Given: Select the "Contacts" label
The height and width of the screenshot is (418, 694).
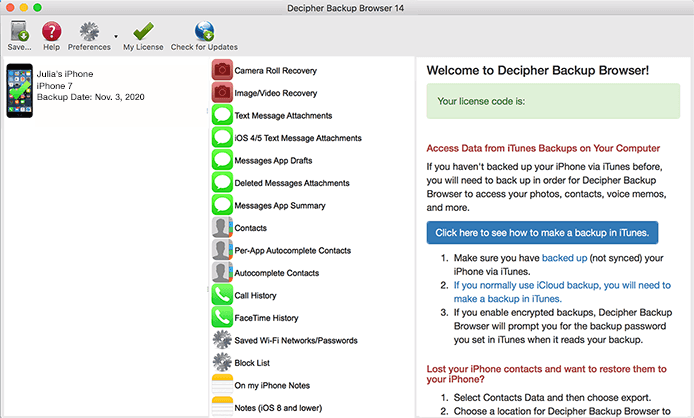Looking at the screenshot, I should [x=251, y=228].
